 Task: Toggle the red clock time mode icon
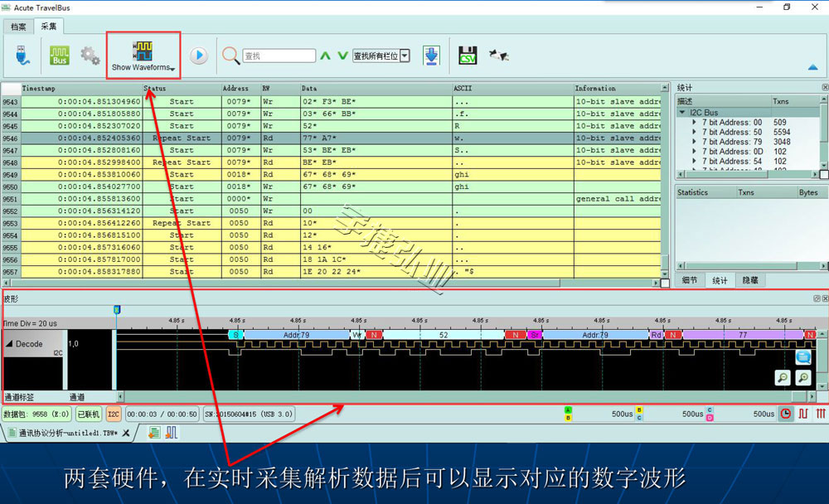pyautogui.click(x=786, y=414)
